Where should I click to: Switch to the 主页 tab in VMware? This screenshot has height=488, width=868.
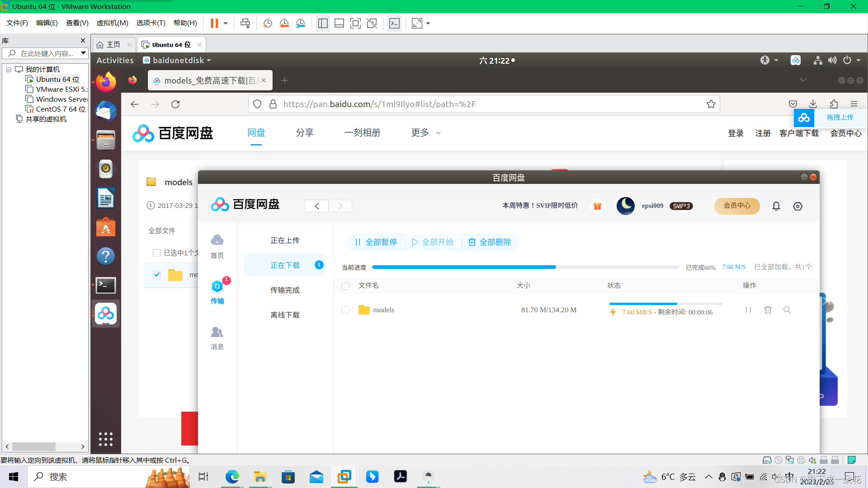[113, 44]
